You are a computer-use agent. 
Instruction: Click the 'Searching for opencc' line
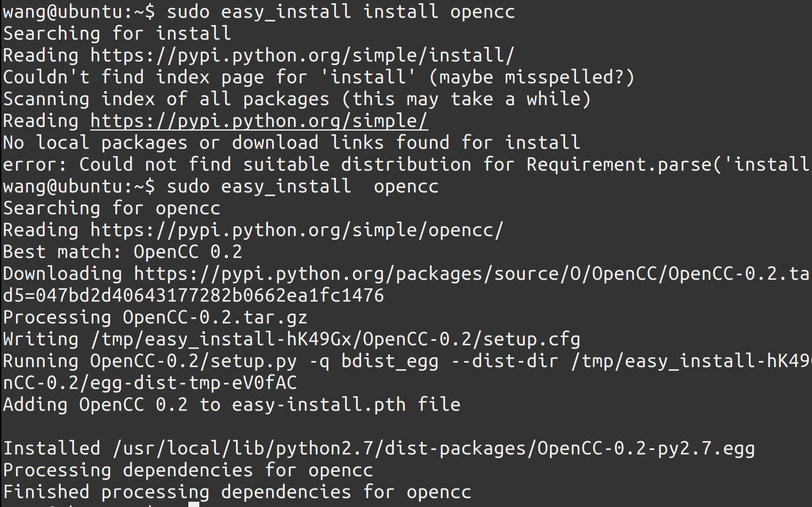point(112,208)
